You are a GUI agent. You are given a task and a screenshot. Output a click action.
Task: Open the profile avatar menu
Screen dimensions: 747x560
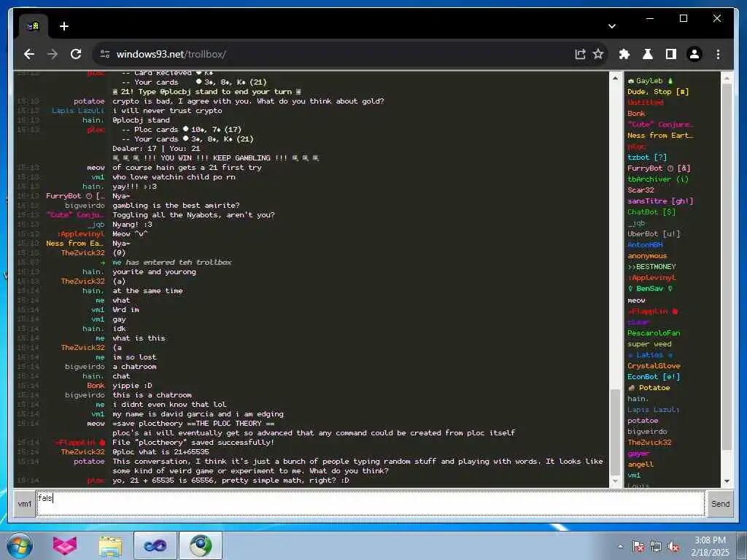pos(694,54)
